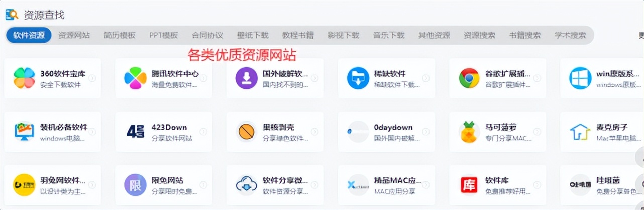Viewport: 644px width, 210px height.
Task: Click the X logo icon for 精品MAC应用
Action: [x=358, y=185]
